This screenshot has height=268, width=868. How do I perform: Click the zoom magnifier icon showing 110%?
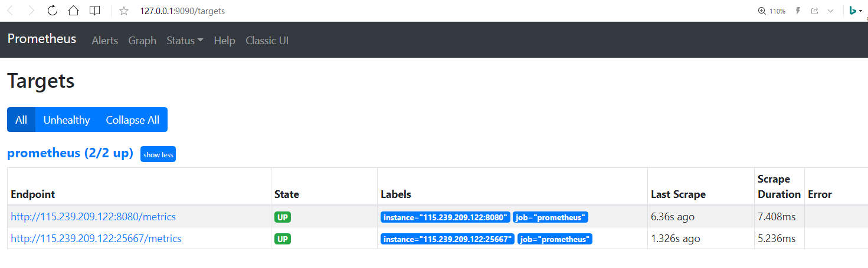click(761, 11)
